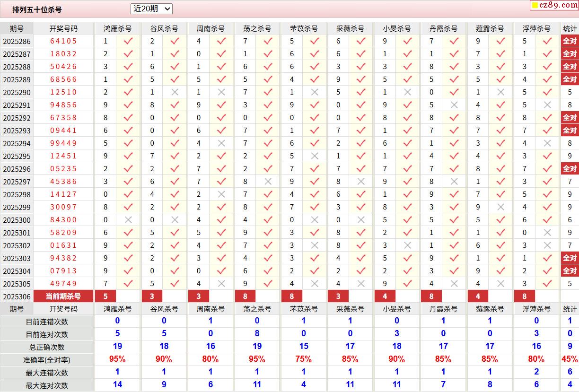Image resolution: width=579 pixels, height=392 pixels.
Task: Click the X mark for 荡之杀号 in row 2025297
Action: pos(268,182)
